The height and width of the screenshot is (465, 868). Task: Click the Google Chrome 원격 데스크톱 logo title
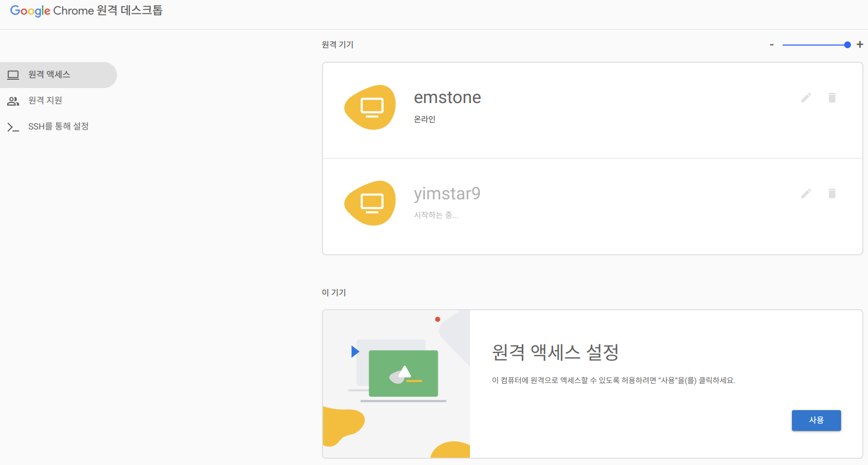click(x=86, y=10)
